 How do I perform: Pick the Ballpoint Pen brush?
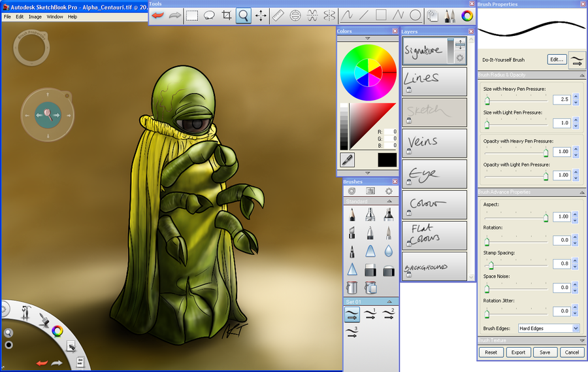coord(370,233)
